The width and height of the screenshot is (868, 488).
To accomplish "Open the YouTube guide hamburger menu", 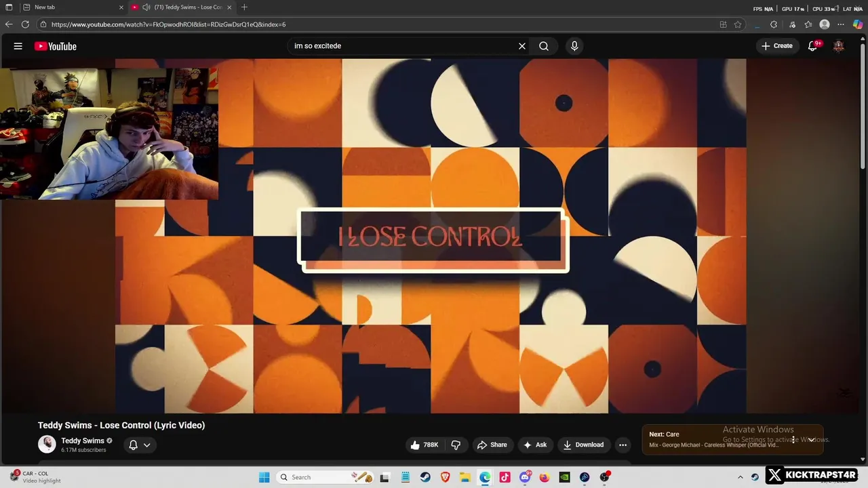I will (x=18, y=46).
